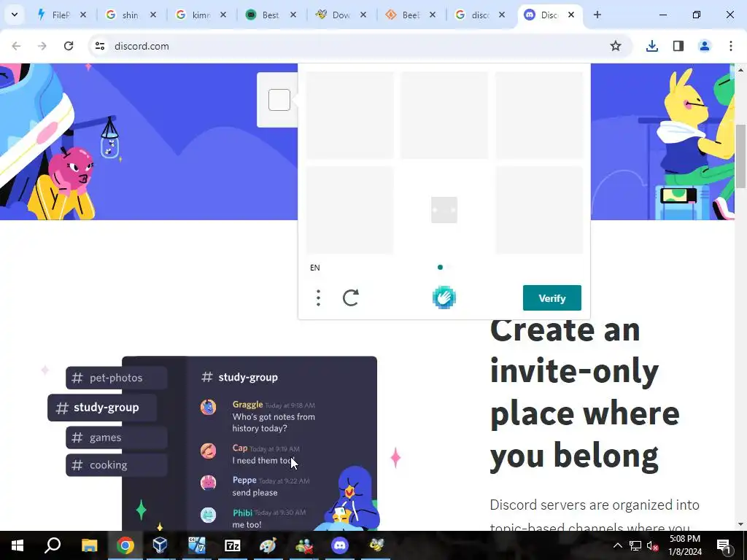Open a new browser tab
The image size is (747, 560).
tap(597, 15)
